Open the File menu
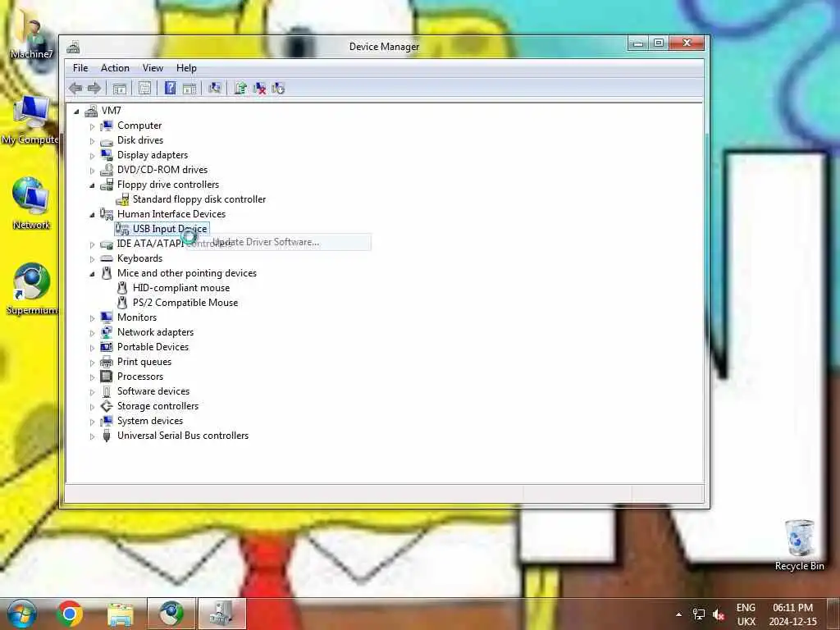The image size is (840, 630). pos(80,68)
